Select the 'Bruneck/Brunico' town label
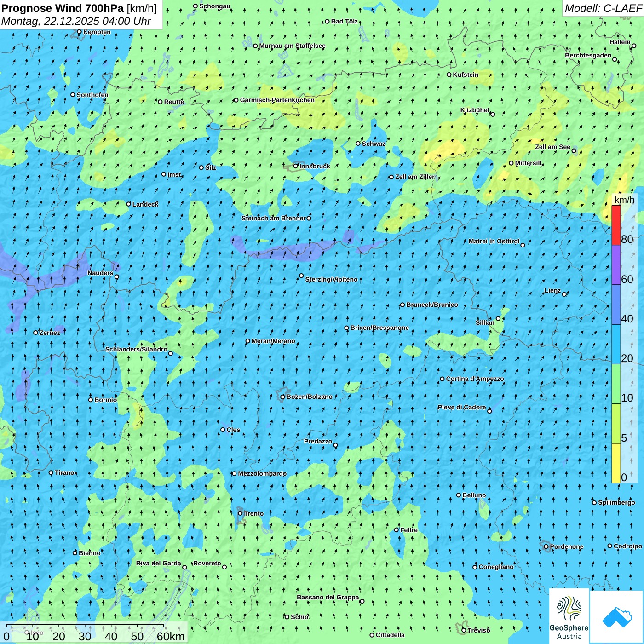The height and width of the screenshot is (644, 644). pos(432,305)
